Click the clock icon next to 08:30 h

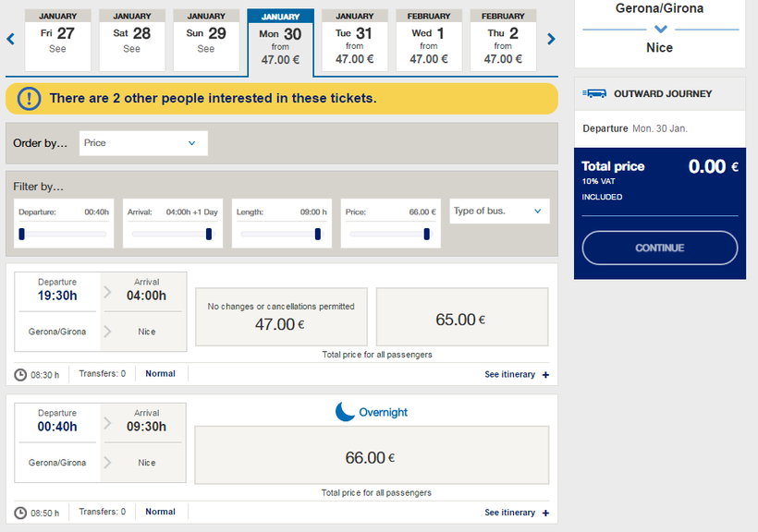pos(20,374)
